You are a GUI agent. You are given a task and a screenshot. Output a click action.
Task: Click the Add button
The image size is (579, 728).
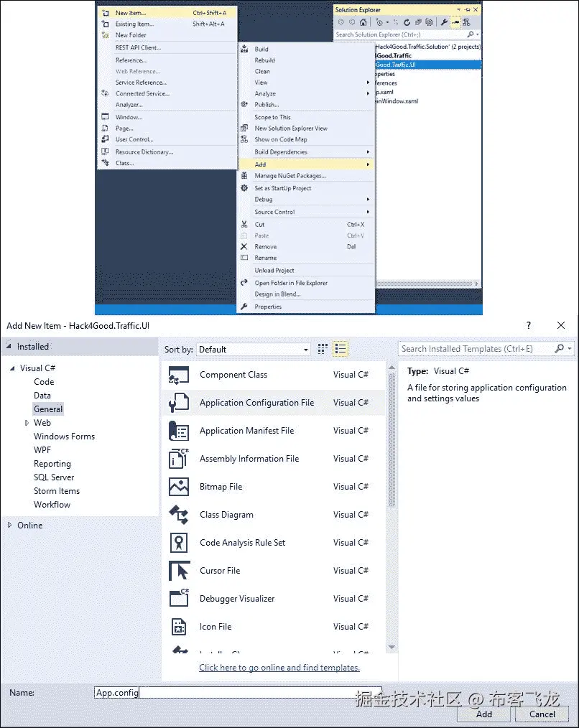483,714
